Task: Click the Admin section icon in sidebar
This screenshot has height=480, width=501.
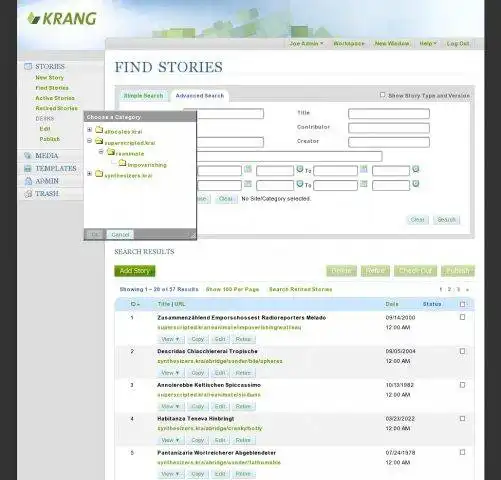Action: click(28, 181)
